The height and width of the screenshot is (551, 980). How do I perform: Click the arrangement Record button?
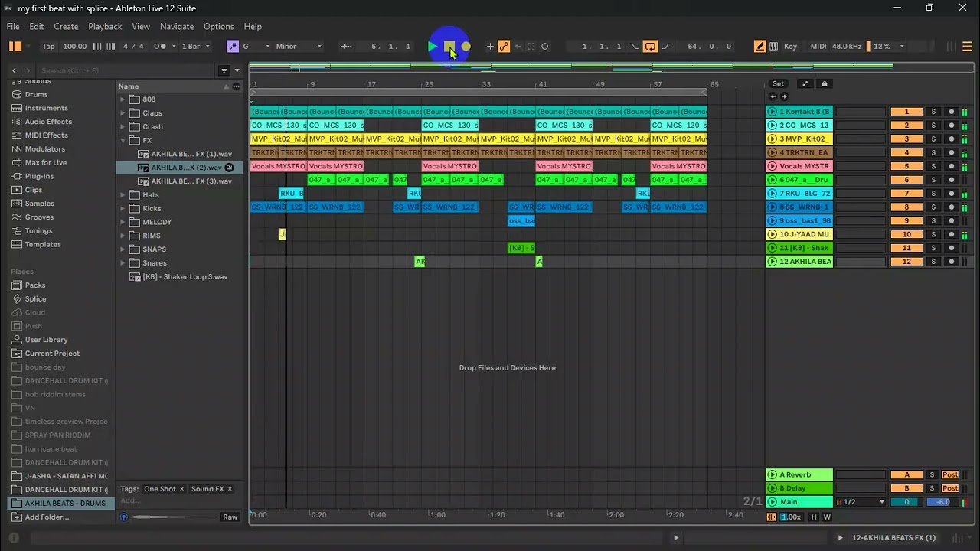click(x=465, y=47)
